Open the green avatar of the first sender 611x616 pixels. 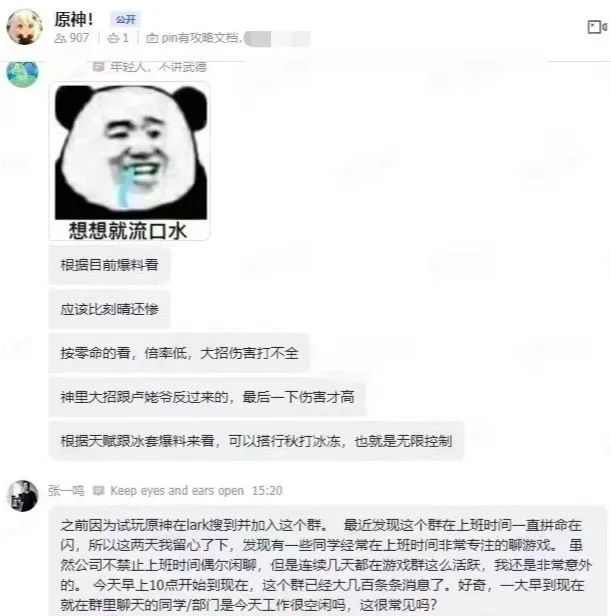tap(23, 74)
